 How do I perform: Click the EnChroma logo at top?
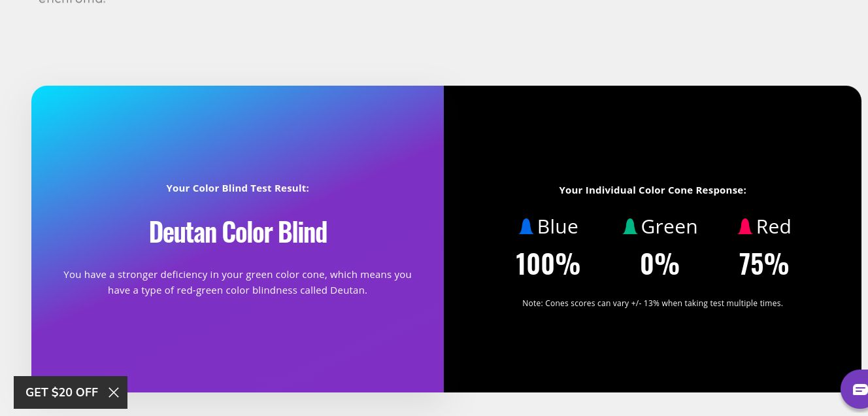(x=72, y=2)
